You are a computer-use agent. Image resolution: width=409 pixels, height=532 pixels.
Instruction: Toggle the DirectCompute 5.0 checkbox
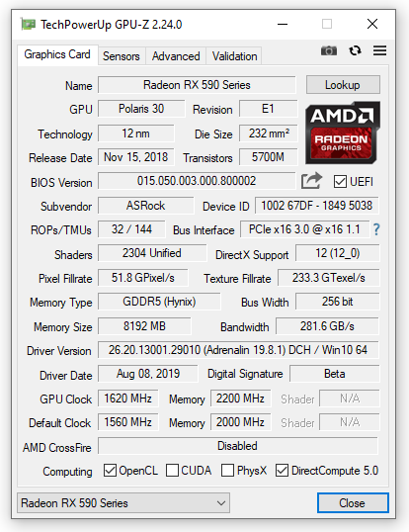pos(282,471)
